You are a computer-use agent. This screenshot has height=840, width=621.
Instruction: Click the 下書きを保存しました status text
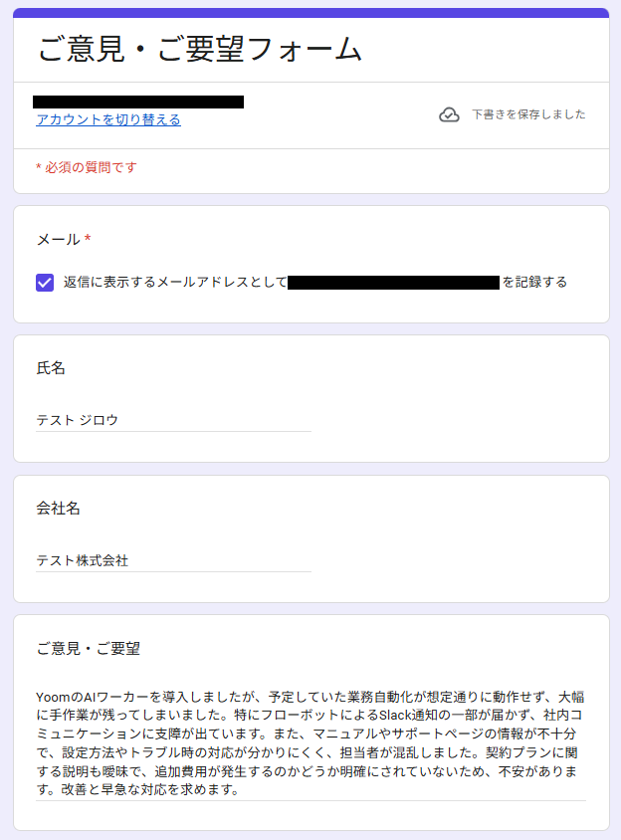(528, 114)
